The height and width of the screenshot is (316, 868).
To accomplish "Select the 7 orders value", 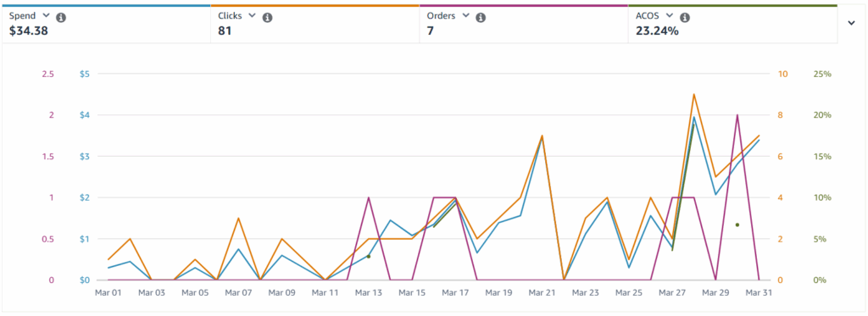I will point(430,31).
